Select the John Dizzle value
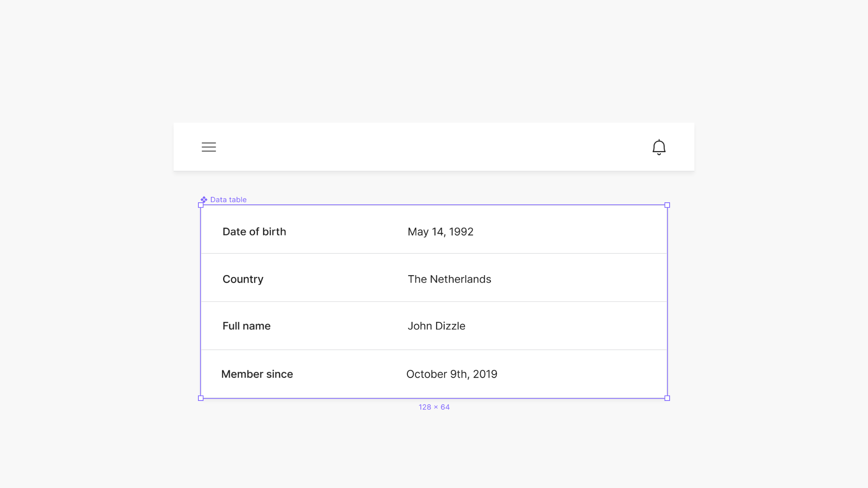 436,326
